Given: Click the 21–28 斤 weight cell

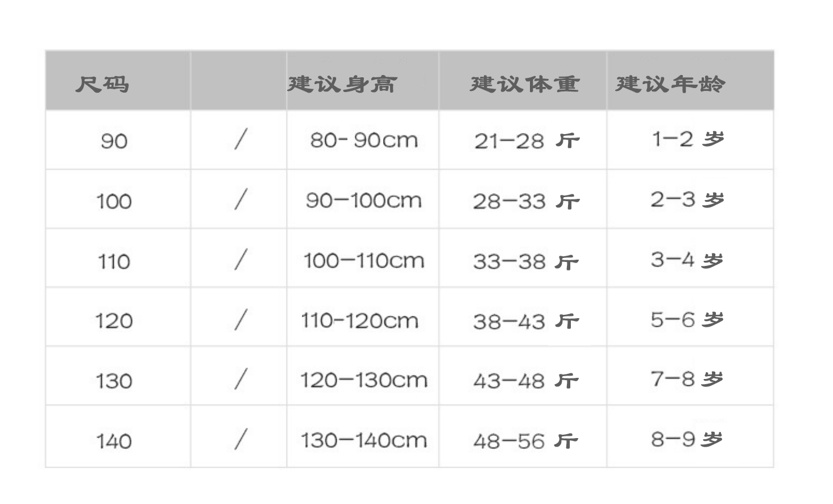Looking at the screenshot, I should coord(526,140).
